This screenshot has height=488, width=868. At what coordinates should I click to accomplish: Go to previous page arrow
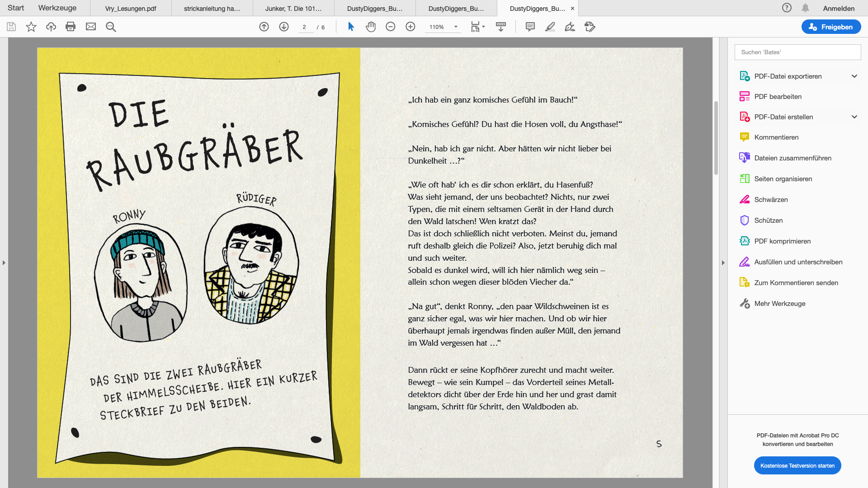coord(264,27)
